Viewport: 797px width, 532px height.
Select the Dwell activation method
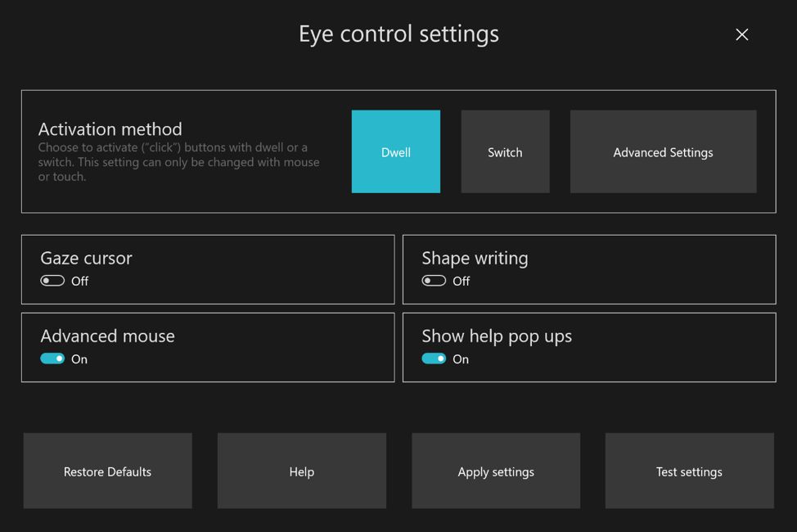pos(395,151)
